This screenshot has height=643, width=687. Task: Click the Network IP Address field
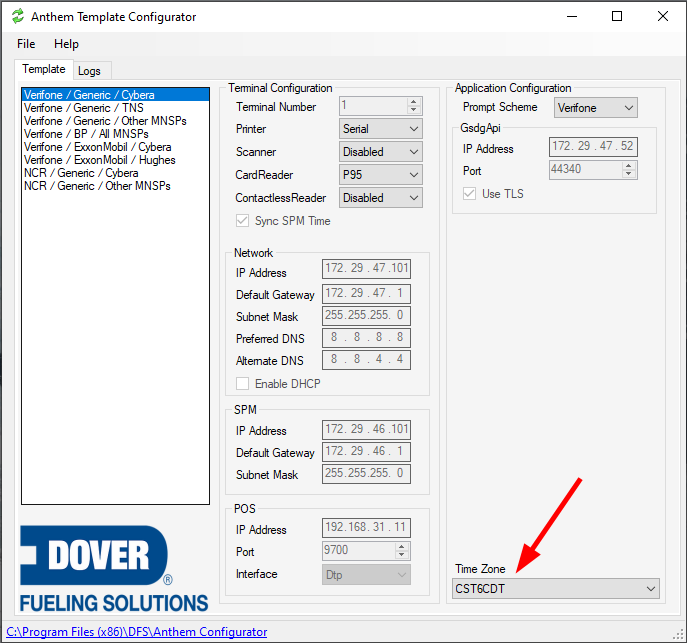[366, 269]
